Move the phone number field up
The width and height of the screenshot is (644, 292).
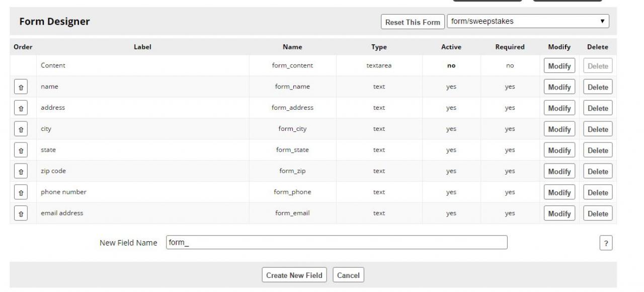(x=21, y=193)
